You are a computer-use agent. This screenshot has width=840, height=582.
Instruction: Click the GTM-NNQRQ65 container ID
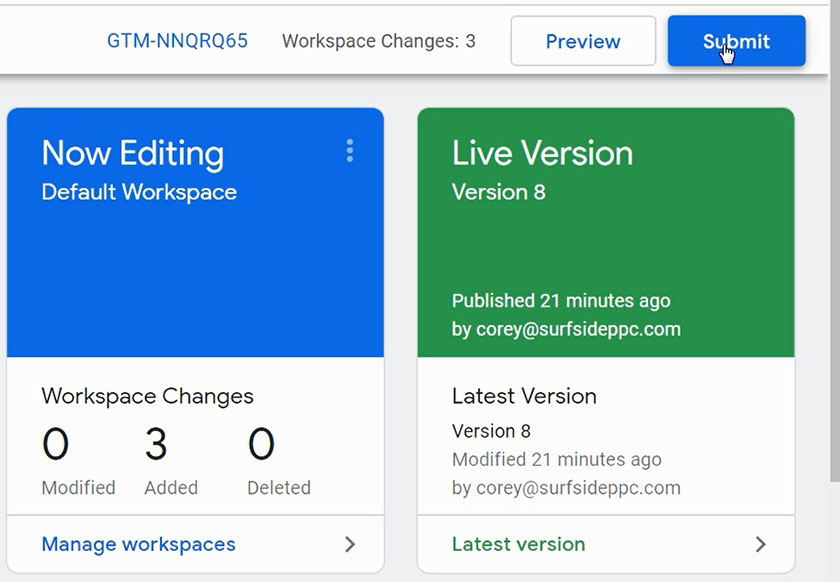coord(177,41)
